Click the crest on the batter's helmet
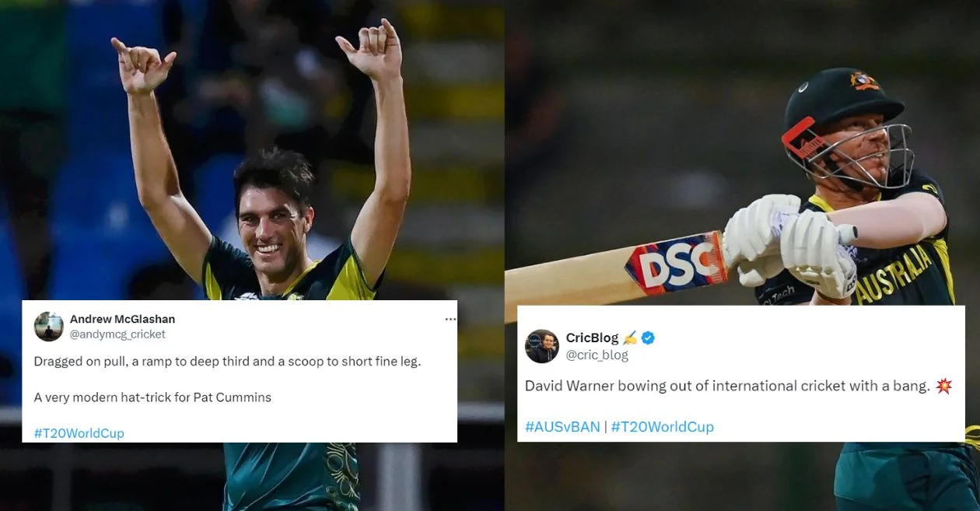Image resolution: width=980 pixels, height=511 pixels. click(864, 81)
